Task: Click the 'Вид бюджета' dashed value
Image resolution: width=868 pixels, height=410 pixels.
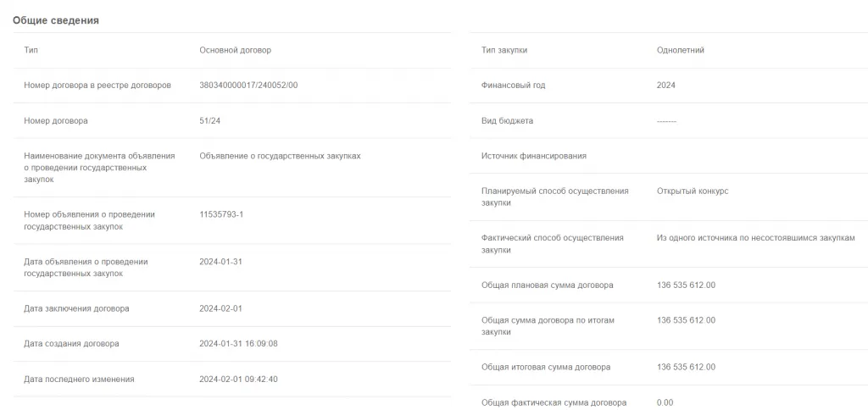Action: [666, 121]
